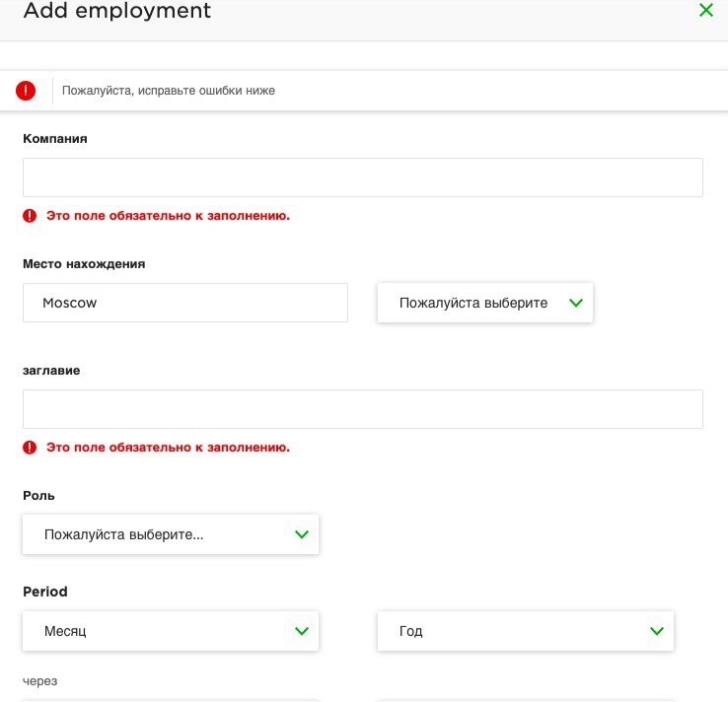Click the green chevron on the Год dropdown
This screenshot has width=728, height=702.
[657, 631]
